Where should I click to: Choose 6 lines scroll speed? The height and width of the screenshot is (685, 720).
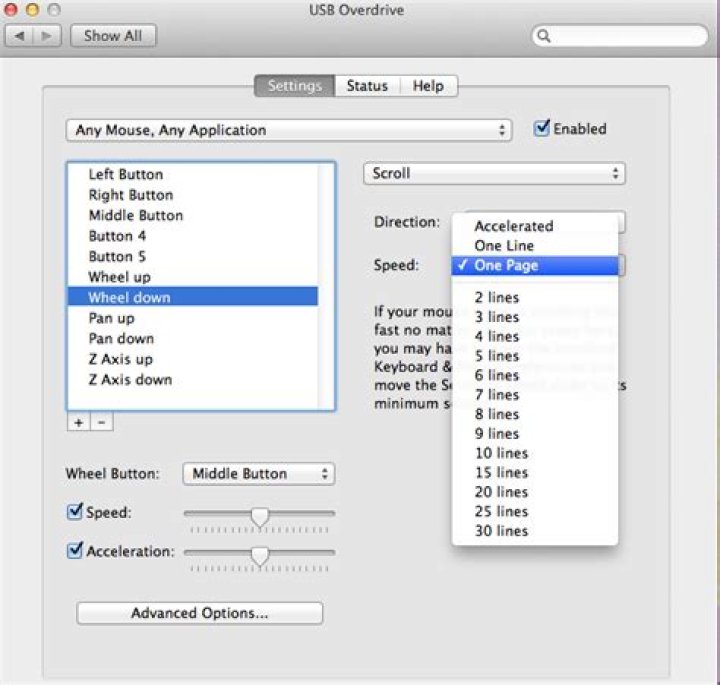[x=535, y=375]
